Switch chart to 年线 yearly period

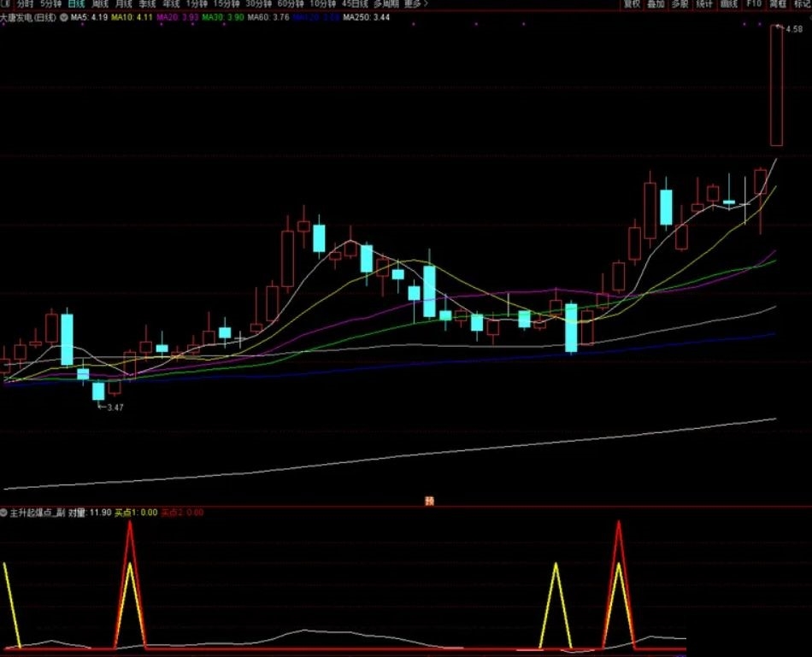coord(172,3)
